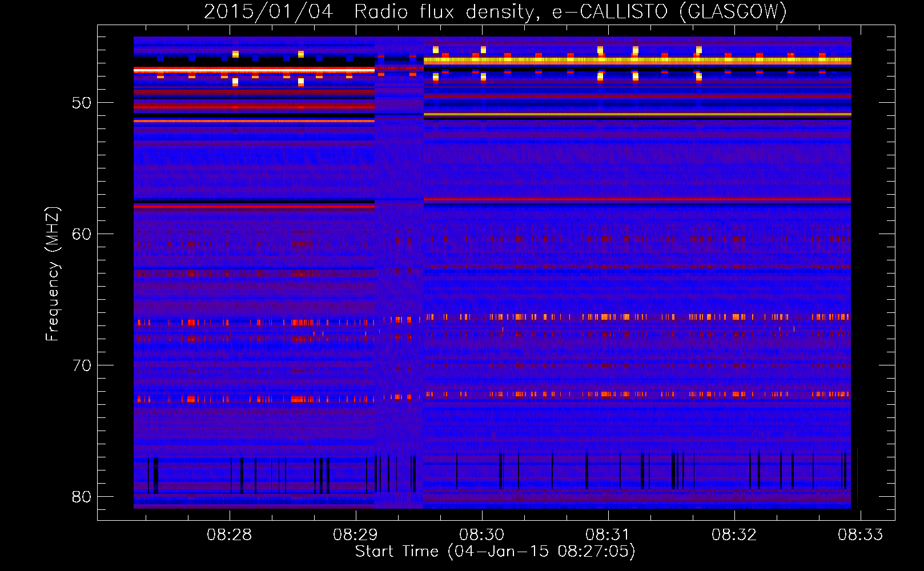The image size is (924, 571).
Task: Click the '08:28' time tick label
Action: pyautogui.click(x=230, y=535)
